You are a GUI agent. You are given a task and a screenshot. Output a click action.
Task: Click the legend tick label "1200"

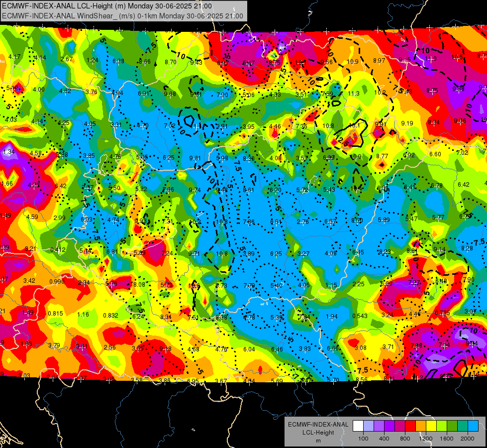(425, 439)
